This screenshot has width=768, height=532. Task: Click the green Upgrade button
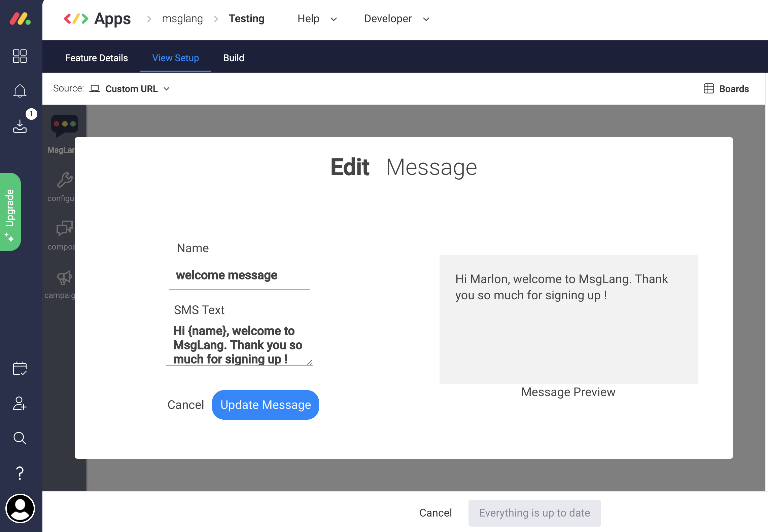10,212
